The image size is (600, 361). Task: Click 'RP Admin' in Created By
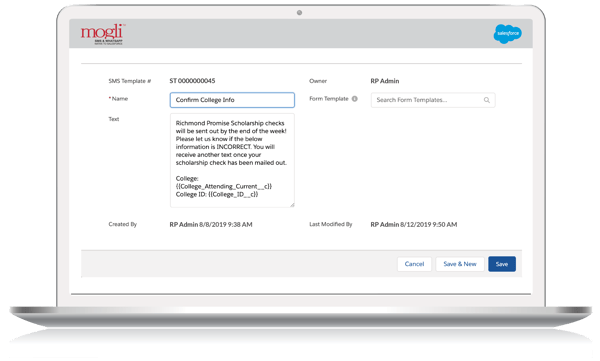tap(184, 225)
